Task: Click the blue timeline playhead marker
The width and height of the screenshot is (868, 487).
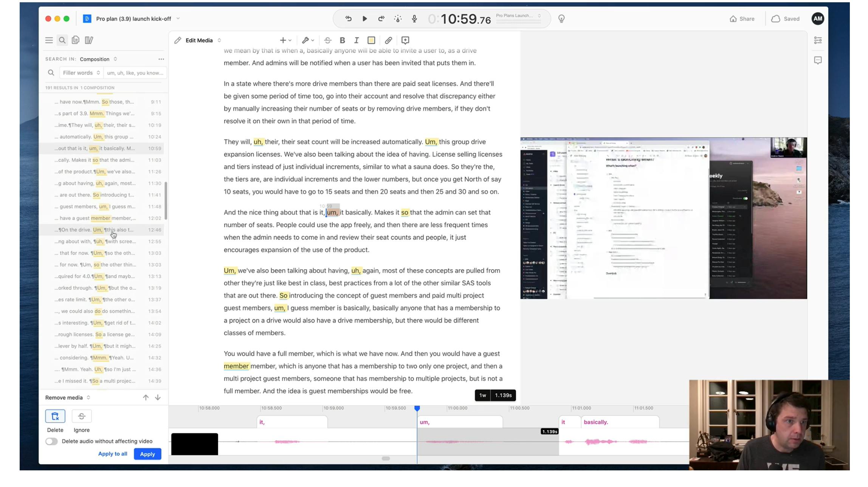Action: coord(417,409)
